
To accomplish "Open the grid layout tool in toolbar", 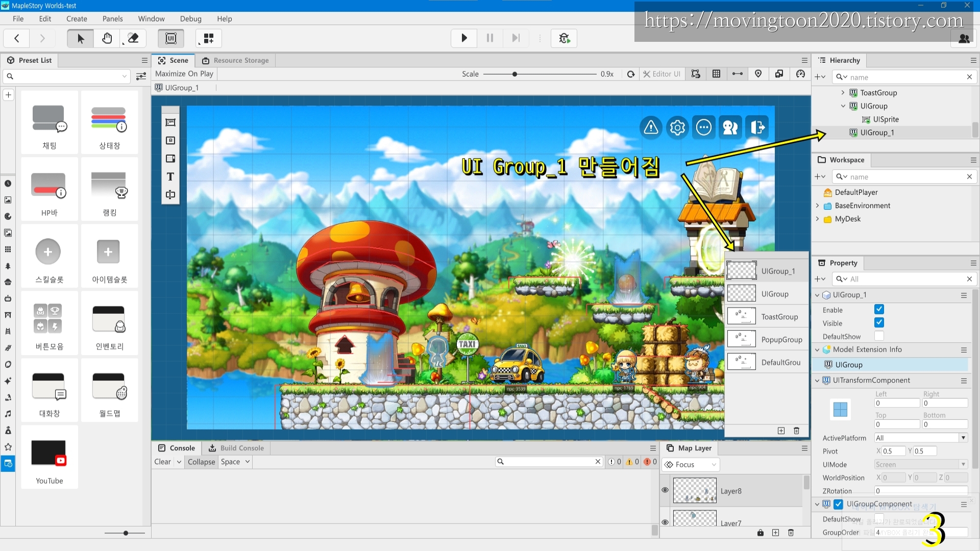I will (x=209, y=38).
